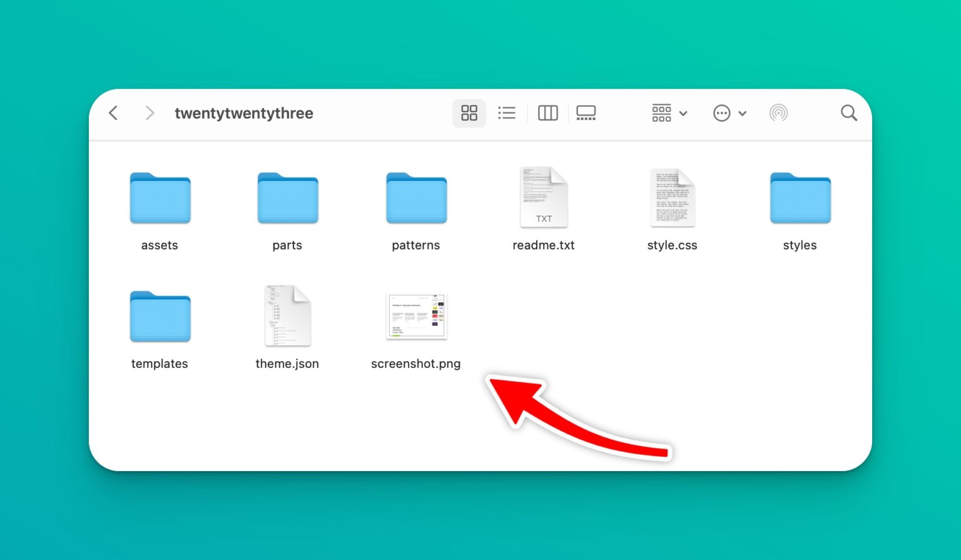Open the more actions ellipsis menu

click(730, 113)
